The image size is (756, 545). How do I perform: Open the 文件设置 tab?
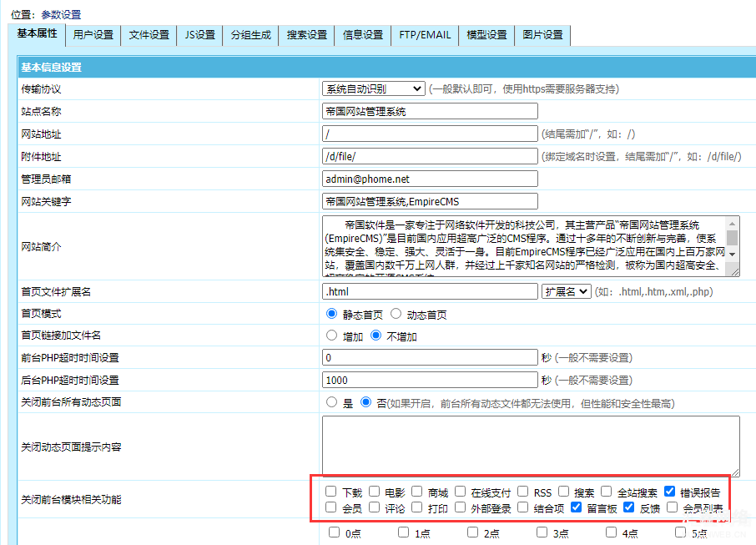tap(149, 35)
